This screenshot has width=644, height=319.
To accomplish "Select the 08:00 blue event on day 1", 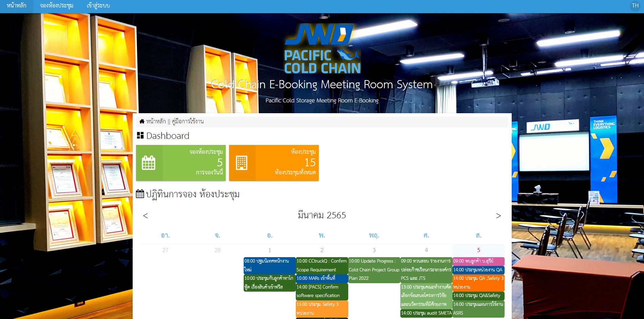I will (x=269, y=265).
